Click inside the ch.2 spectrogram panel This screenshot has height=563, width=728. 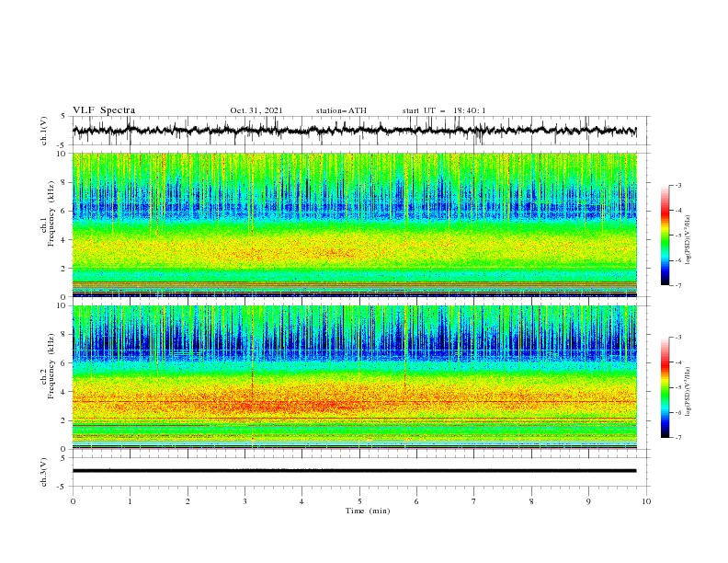354,377
